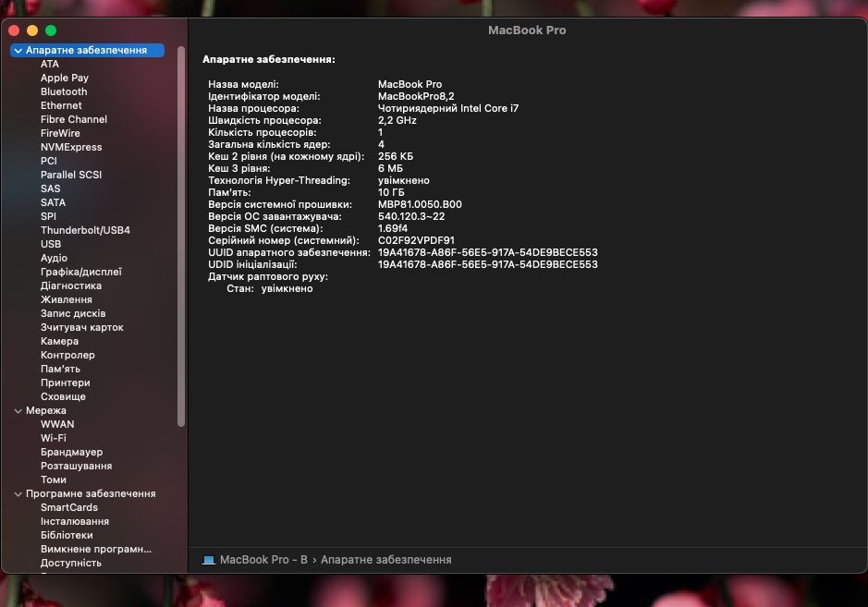The height and width of the screenshot is (607, 868).
Task: Collapse the Програмне забезпечення section chevron
Action: 18,493
